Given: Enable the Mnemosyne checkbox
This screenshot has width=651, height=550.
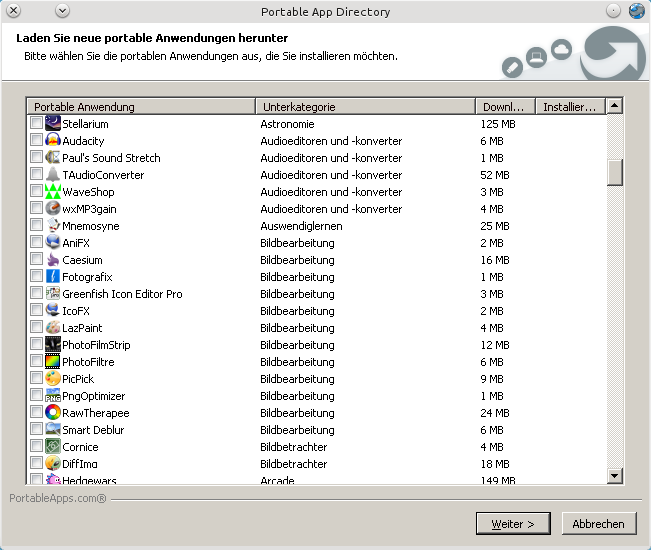Looking at the screenshot, I should point(37,226).
